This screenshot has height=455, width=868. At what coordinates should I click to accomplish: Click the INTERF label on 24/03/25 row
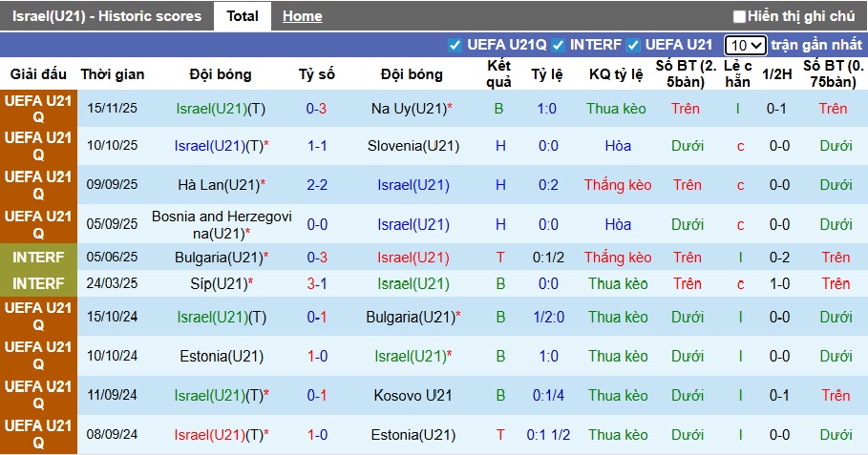click(x=38, y=283)
